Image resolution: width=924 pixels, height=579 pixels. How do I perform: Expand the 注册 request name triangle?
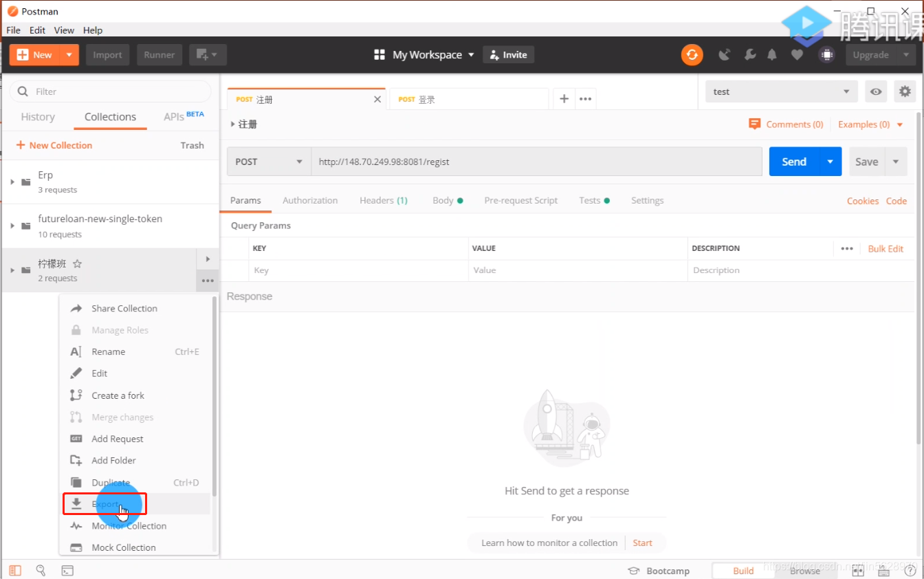click(233, 124)
